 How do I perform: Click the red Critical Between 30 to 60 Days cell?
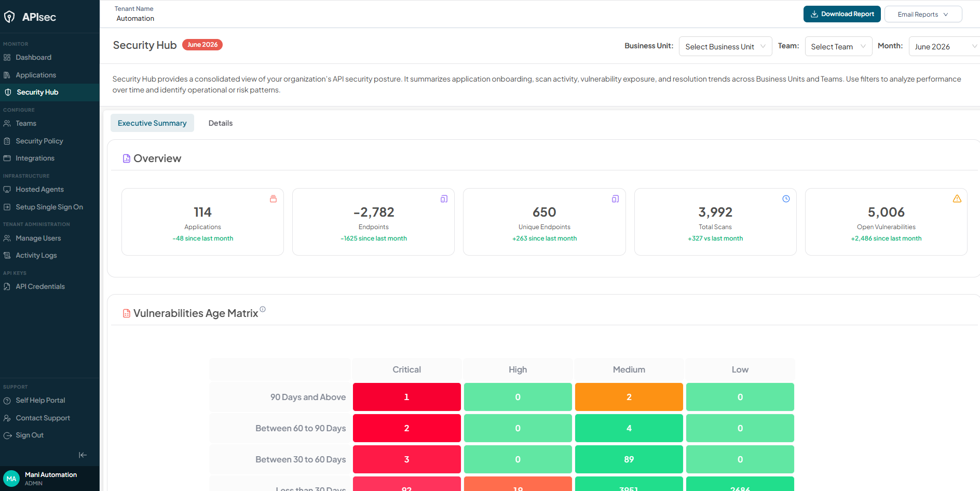(406, 459)
